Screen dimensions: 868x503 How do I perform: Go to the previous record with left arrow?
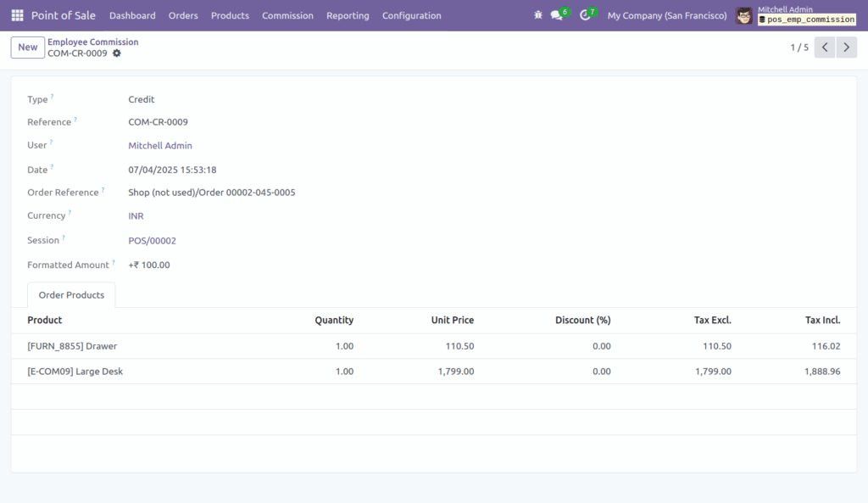823,47
